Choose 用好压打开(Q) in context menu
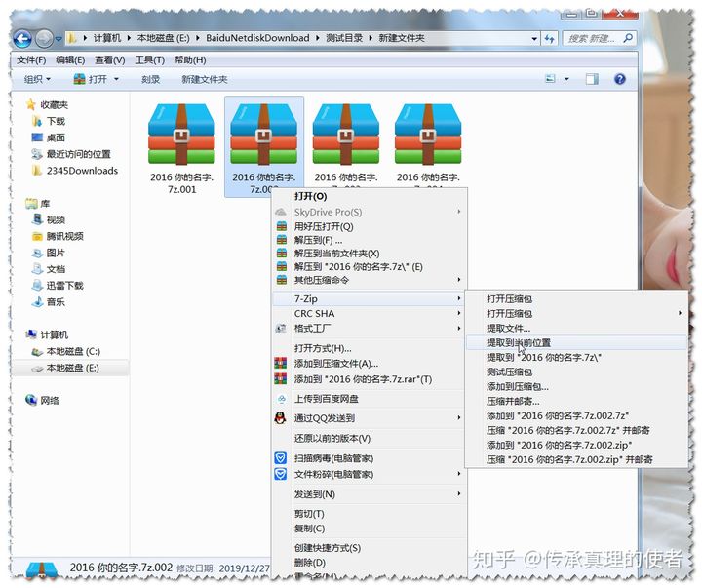The image size is (702, 588). (370, 226)
